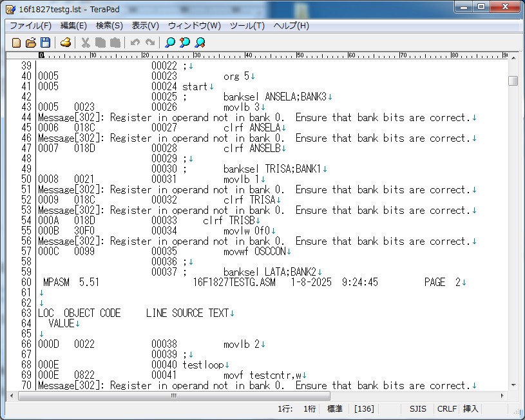This screenshot has width=525, height=420.
Task: Click 'VALUE' on line 64
Action: pyautogui.click(x=61, y=323)
